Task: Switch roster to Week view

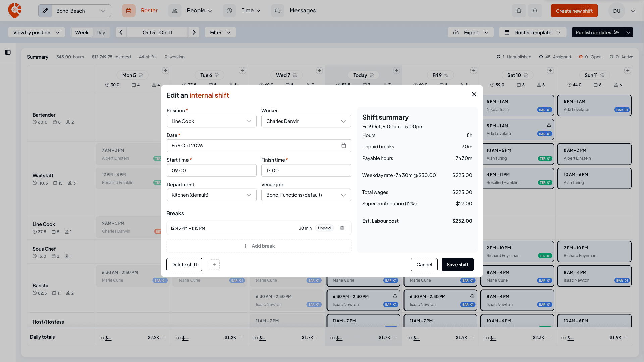Action: tap(82, 32)
